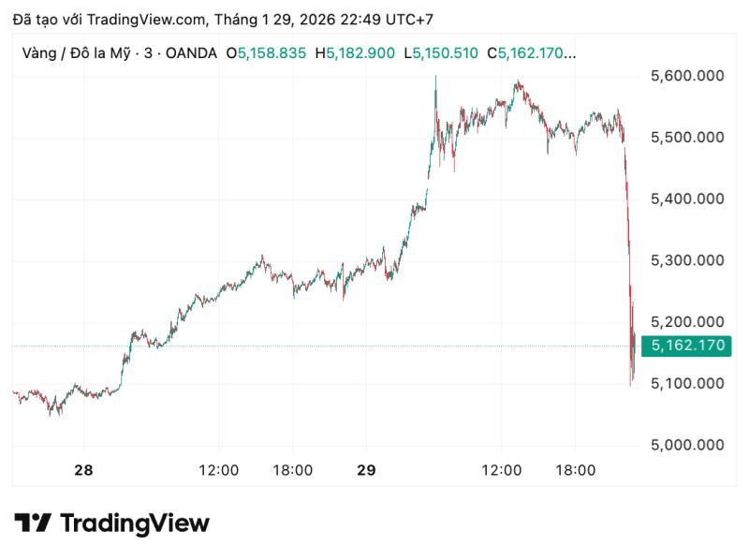Select the 5,000.000 price axis label
Viewport: 749px width, 560px height.
click(687, 446)
